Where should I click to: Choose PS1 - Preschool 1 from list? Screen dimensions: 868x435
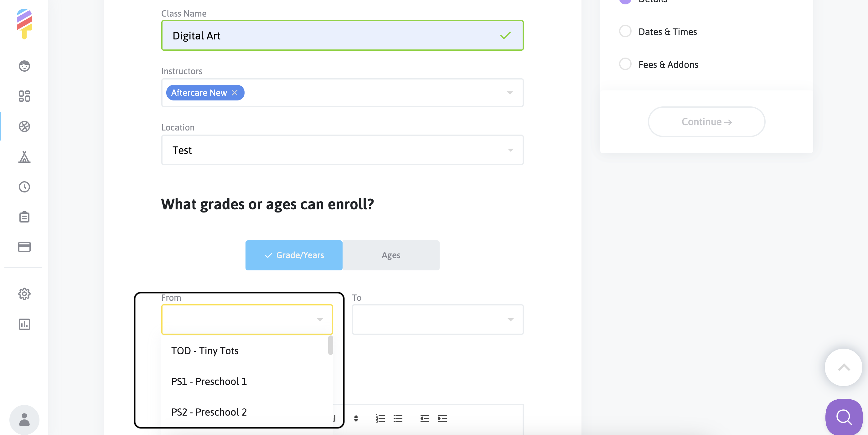(209, 381)
